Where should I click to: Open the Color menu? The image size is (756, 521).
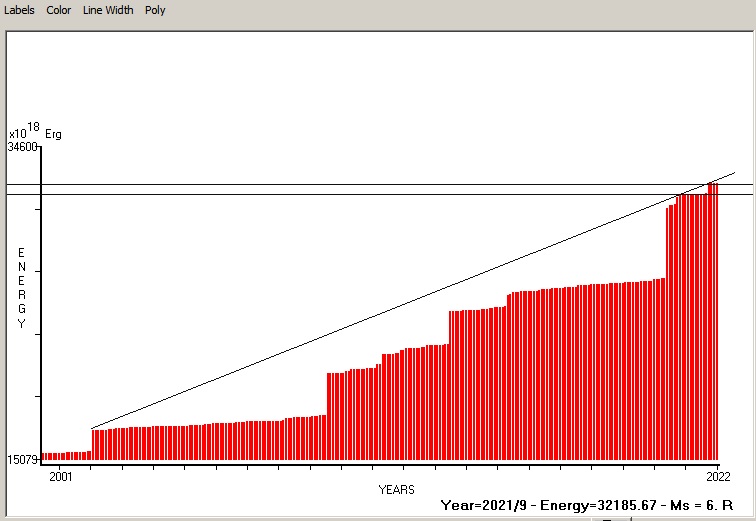click(x=58, y=10)
